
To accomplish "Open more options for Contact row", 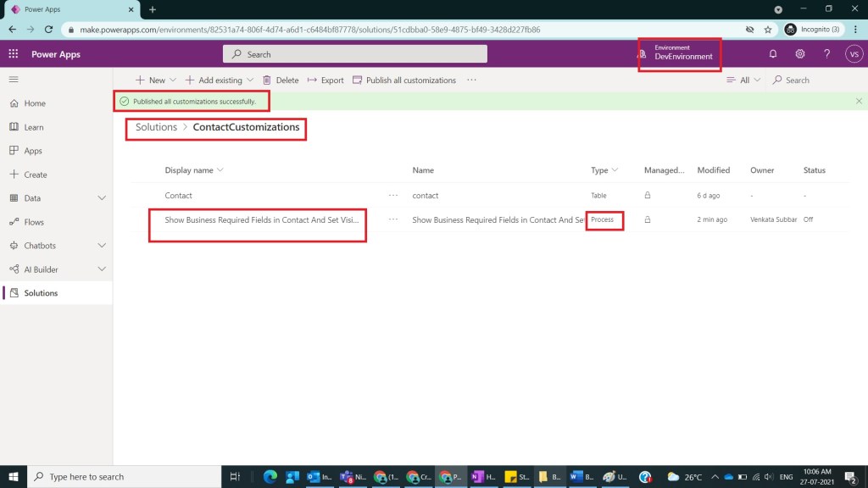I will 392,196.
